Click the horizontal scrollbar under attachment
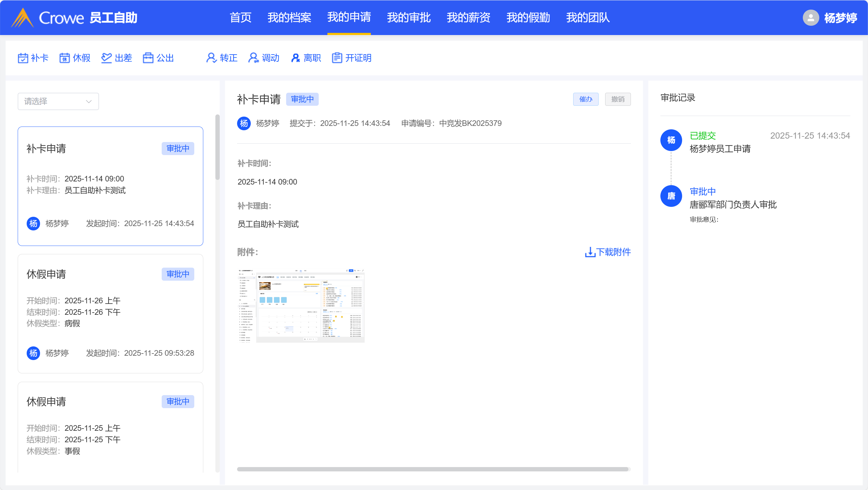The height and width of the screenshot is (490, 868). [433, 469]
